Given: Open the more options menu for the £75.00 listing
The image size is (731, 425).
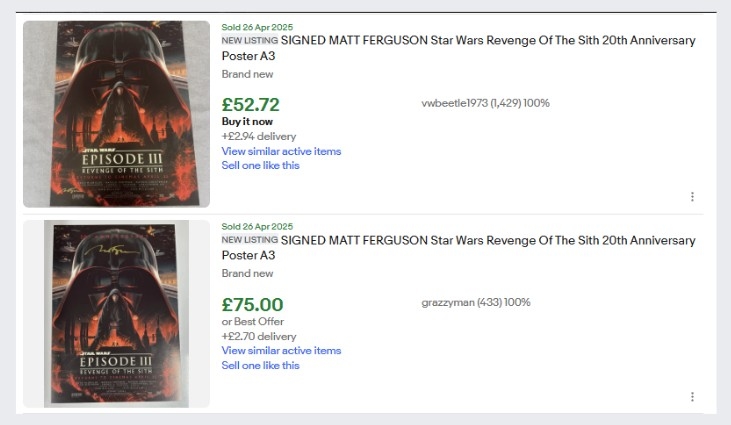Looking at the screenshot, I should [692, 397].
